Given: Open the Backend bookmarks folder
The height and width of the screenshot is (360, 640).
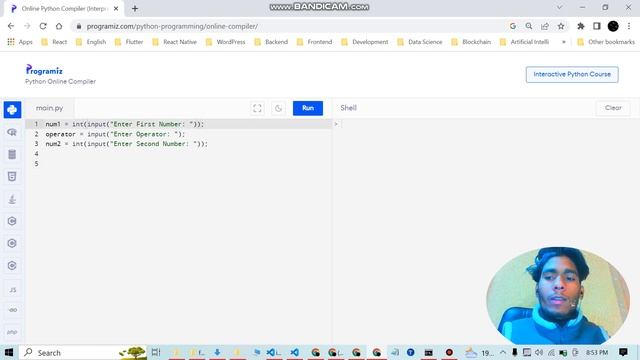Looking at the screenshot, I should (271, 42).
